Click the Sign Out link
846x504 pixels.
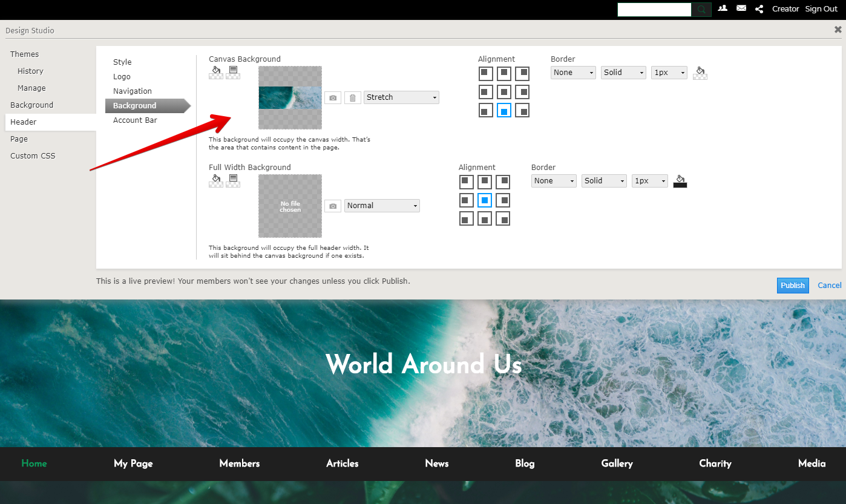point(821,9)
